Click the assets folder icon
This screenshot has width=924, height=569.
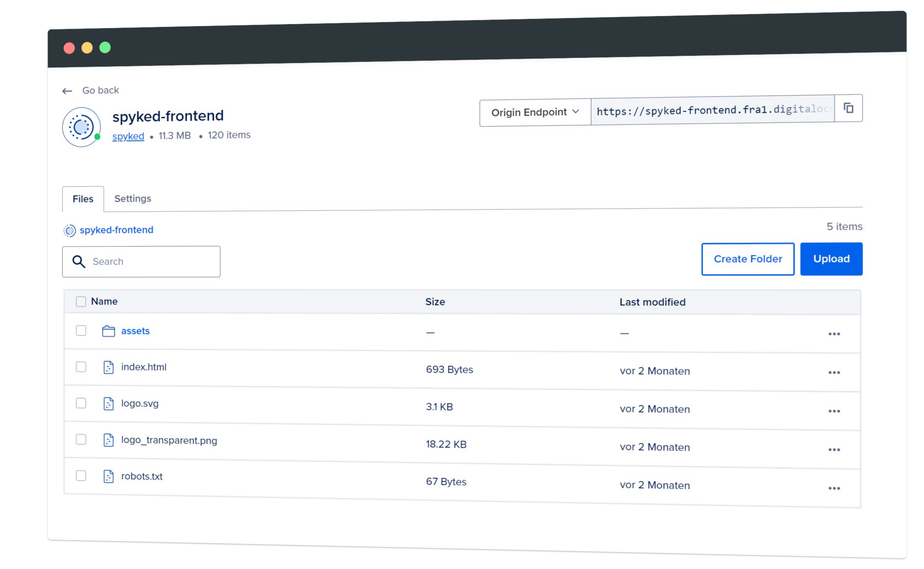[x=108, y=331]
